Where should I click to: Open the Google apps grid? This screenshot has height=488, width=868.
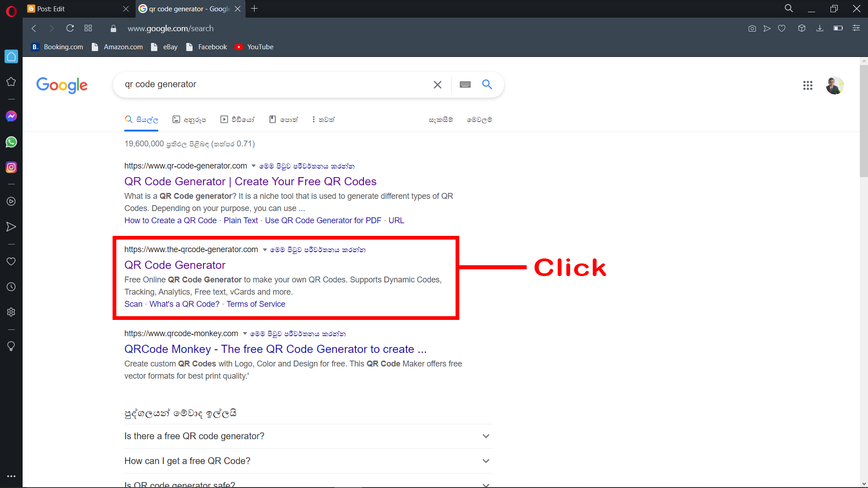click(808, 85)
